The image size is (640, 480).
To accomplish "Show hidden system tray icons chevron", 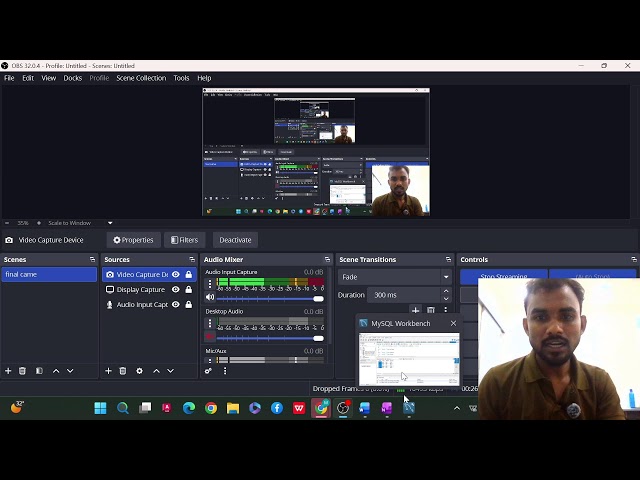I will pos(457,408).
